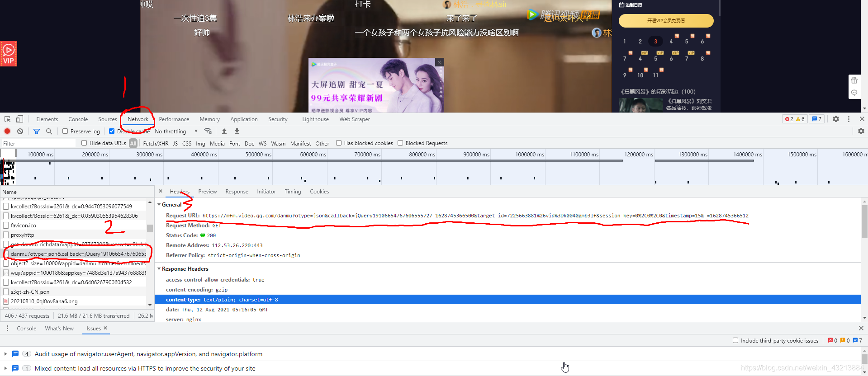The image size is (868, 376).
Task: Select episode 3 in episode list
Action: 655,41
